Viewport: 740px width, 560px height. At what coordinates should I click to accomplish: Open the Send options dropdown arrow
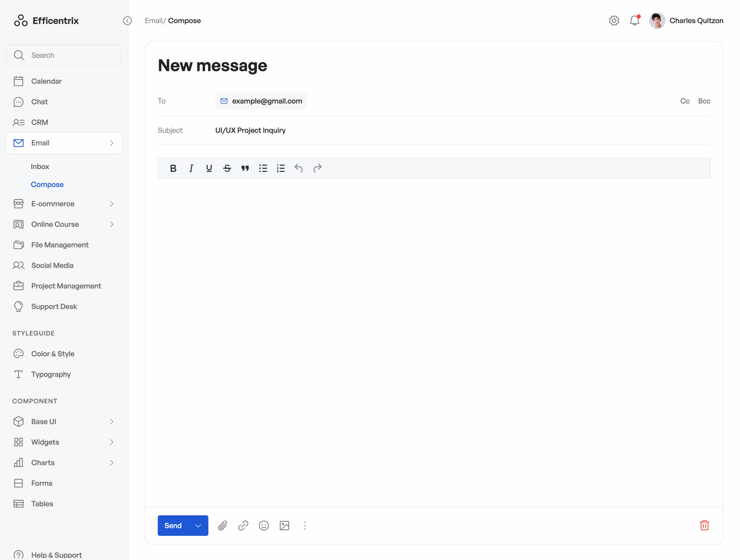(198, 526)
